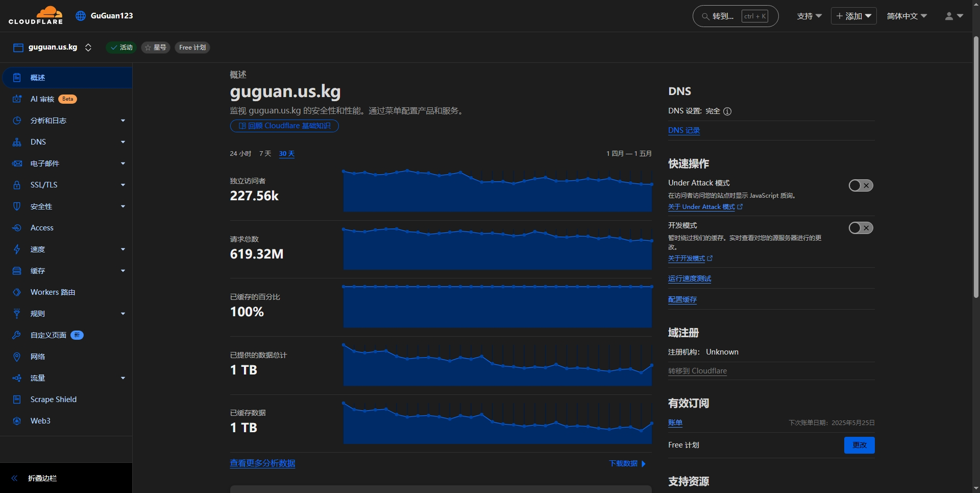The height and width of the screenshot is (493, 980).
Task: Click the overview icon in sidebar
Action: click(x=17, y=78)
